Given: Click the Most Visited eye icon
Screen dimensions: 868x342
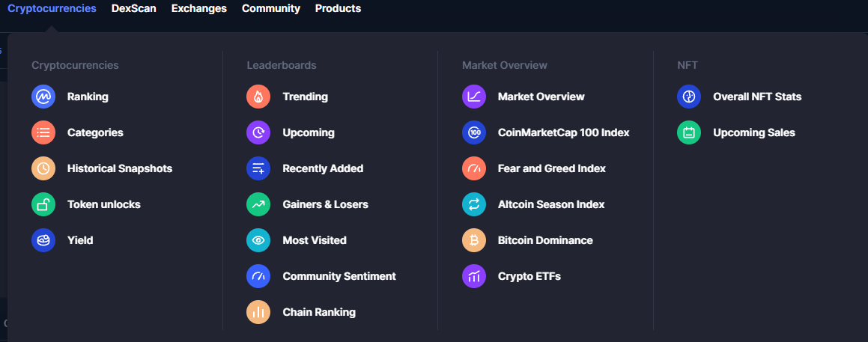Looking at the screenshot, I should pyautogui.click(x=258, y=240).
